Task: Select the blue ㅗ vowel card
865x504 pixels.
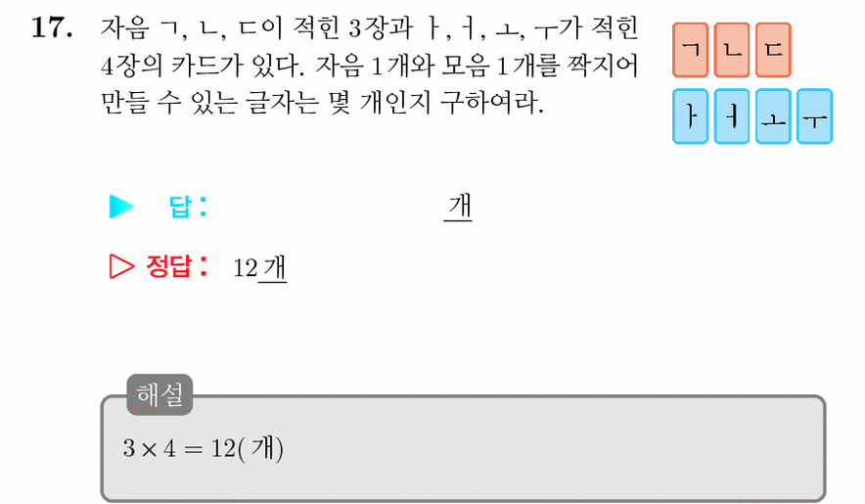Action: [773, 116]
